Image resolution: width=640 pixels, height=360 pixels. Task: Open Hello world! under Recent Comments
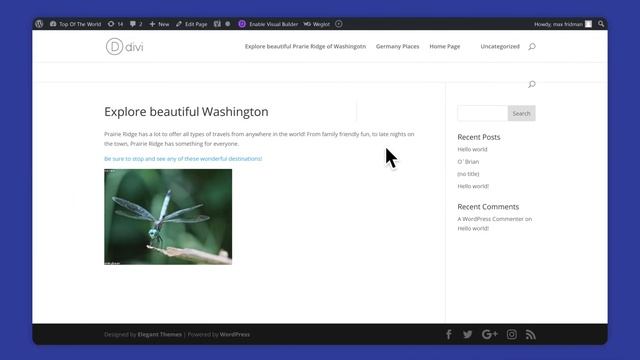pos(473,229)
